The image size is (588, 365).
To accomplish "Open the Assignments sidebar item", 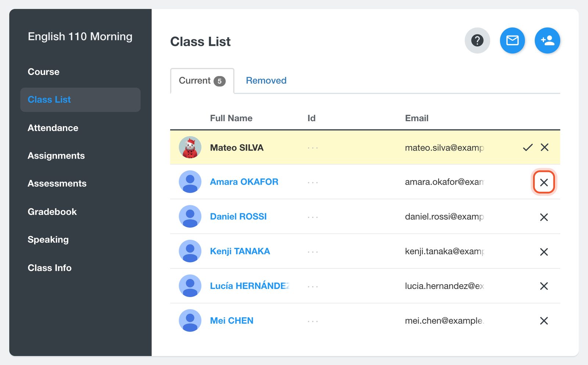I will pos(56,156).
